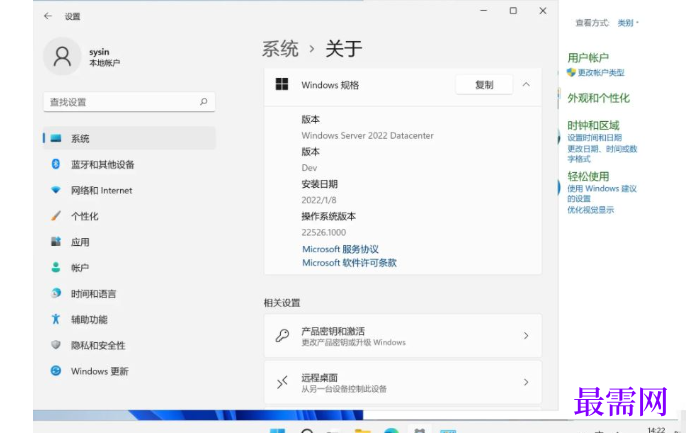Click the 本地帐户 label under sysin
The image size is (686, 433).
click(x=105, y=63)
